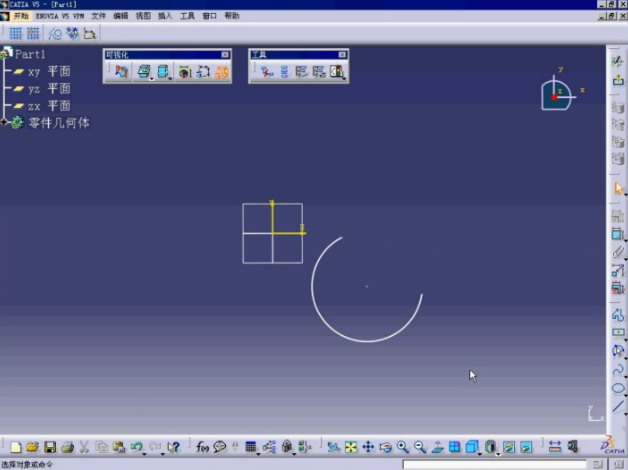Click the Grid icon in Sketch tools
This screenshot has height=470, width=628.
pos(16,34)
